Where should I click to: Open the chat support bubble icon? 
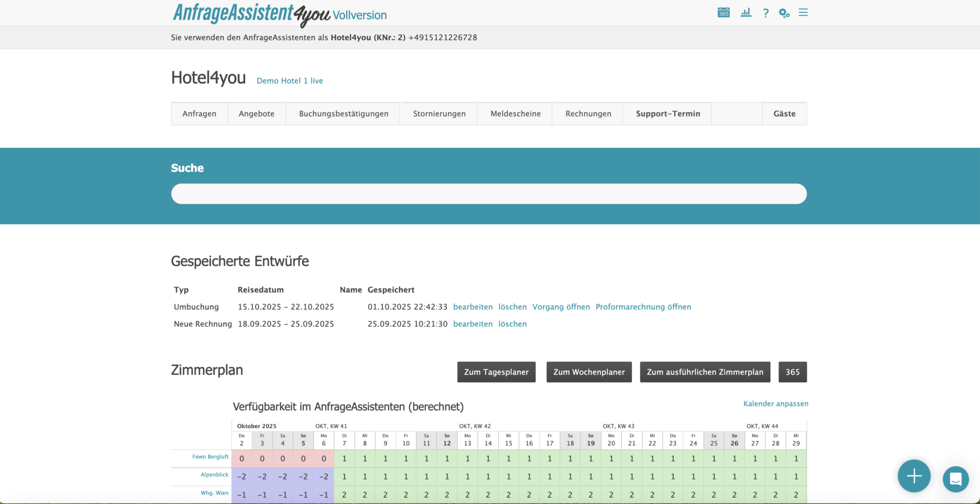(x=955, y=479)
